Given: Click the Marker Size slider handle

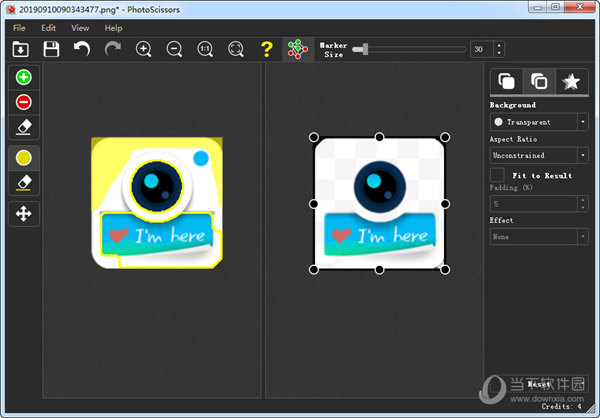Looking at the screenshot, I should pyautogui.click(x=356, y=49).
